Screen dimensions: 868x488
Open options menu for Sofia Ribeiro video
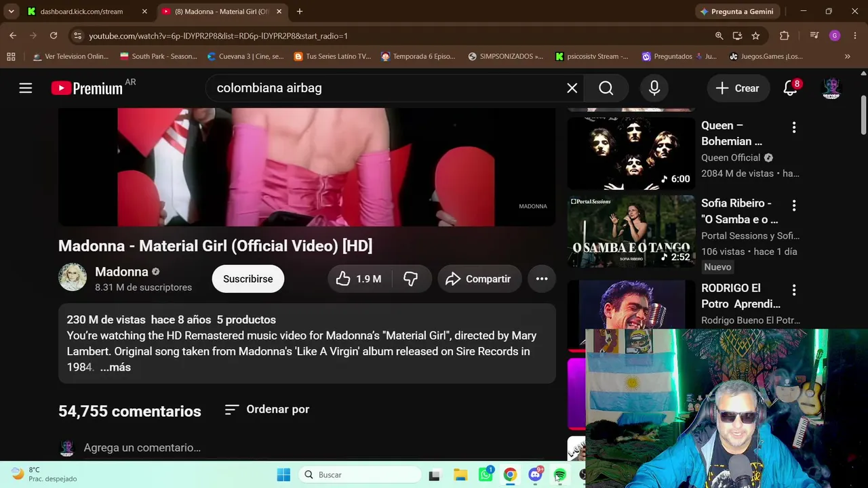[x=794, y=205]
